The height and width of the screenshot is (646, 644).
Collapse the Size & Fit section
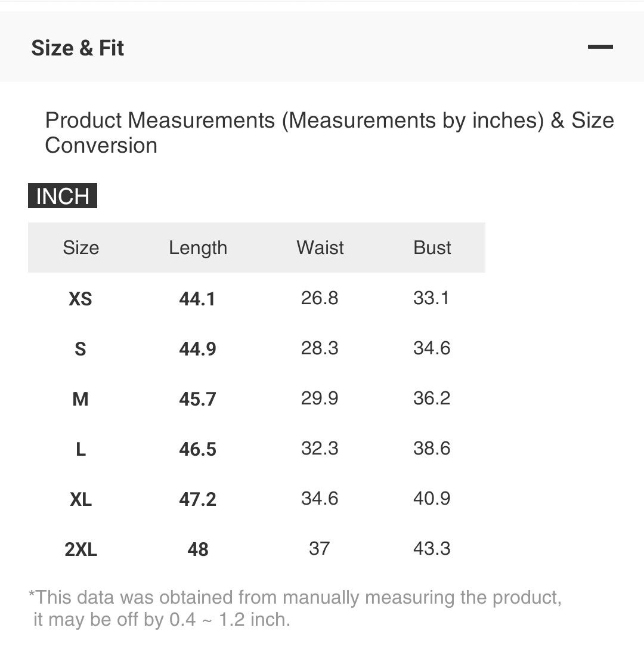click(600, 47)
